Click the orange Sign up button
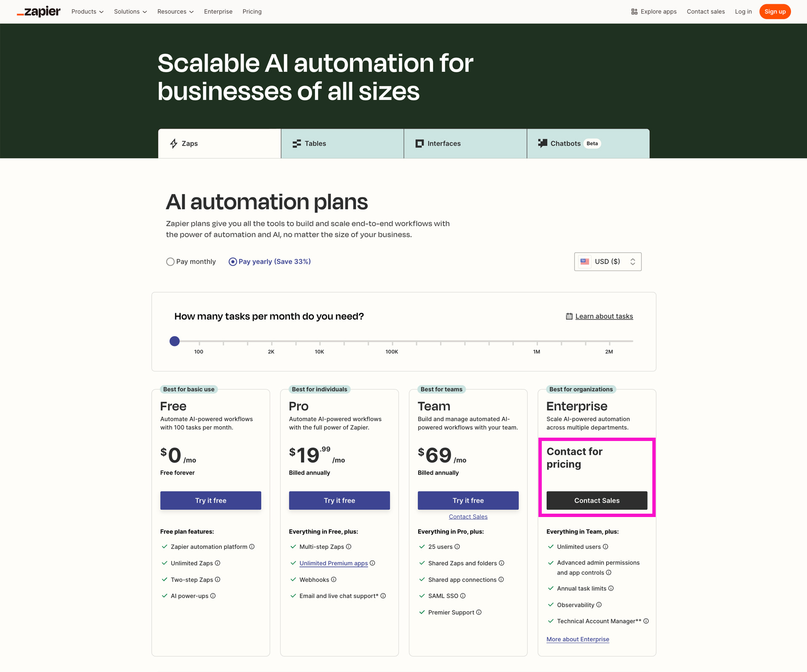Viewport: 807px width, 672px height. click(x=775, y=12)
